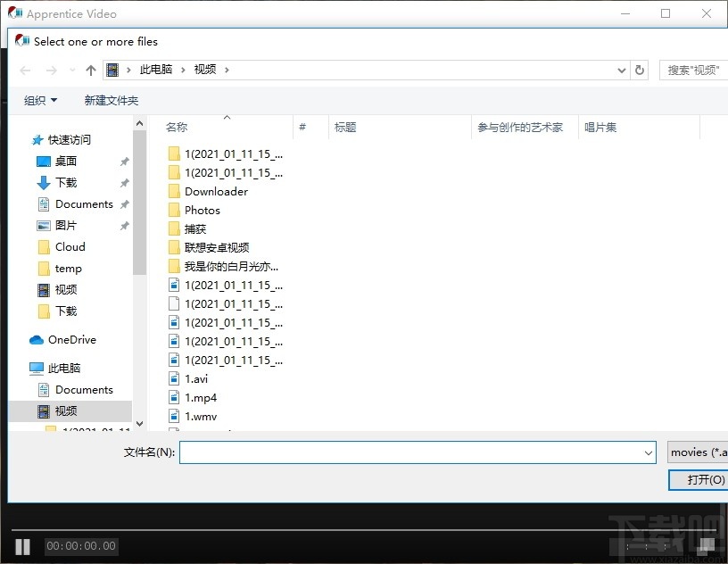Go up one folder level

(90, 70)
